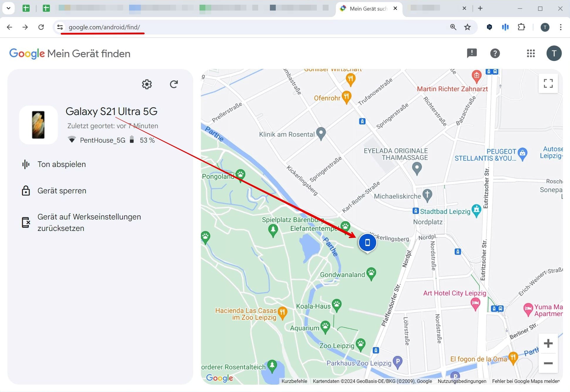Click the PEUGEOT STELLANTIS &YOU pin
570x392 pixels.
click(x=522, y=154)
